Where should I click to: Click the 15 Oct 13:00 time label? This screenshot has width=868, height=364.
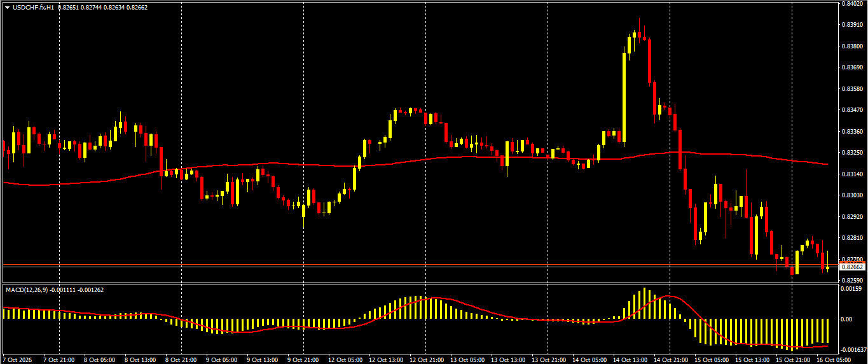tap(752, 360)
